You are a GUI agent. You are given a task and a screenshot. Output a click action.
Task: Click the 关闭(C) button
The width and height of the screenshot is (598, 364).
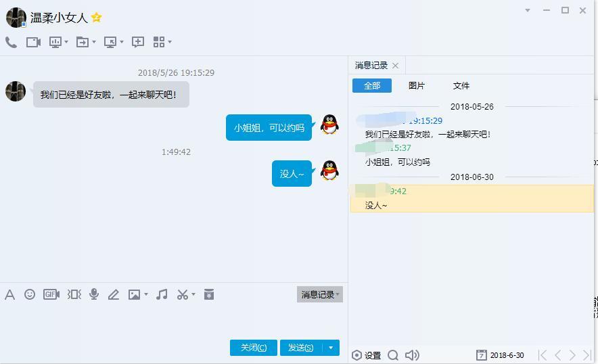[x=254, y=348]
